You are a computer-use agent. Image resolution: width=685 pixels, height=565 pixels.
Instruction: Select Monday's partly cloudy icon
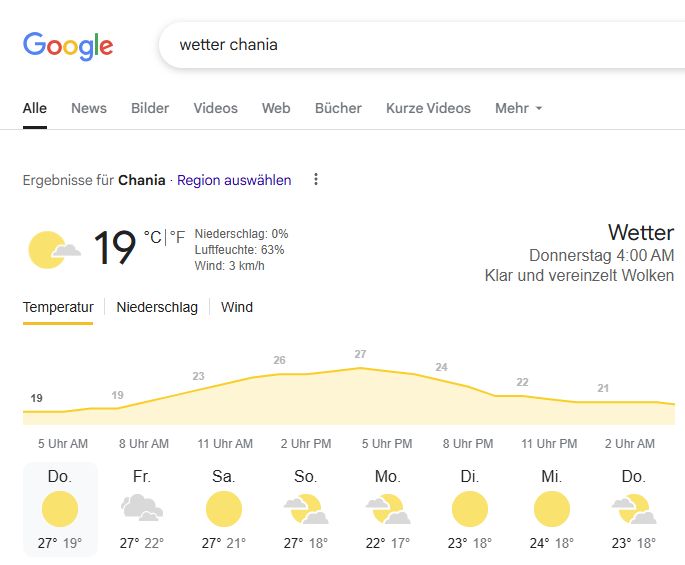[x=388, y=509]
